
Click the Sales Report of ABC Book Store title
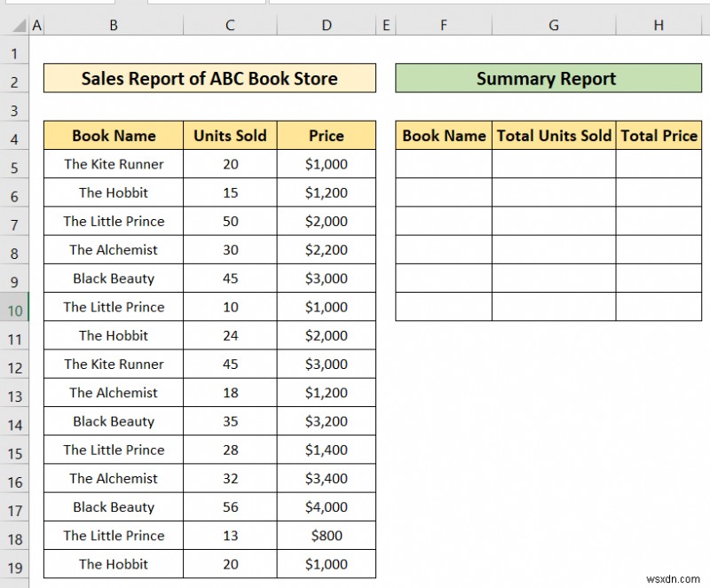pos(210,79)
